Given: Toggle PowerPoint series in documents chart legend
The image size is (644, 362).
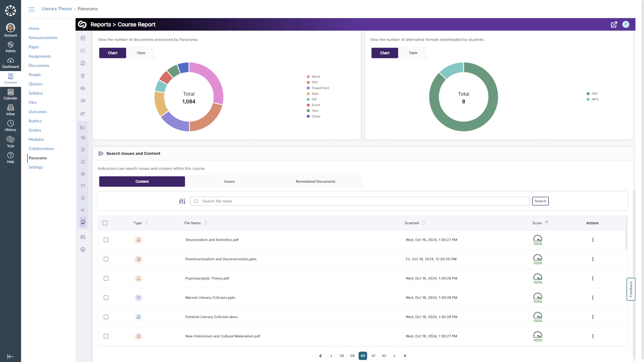Looking at the screenshot, I should click(318, 88).
